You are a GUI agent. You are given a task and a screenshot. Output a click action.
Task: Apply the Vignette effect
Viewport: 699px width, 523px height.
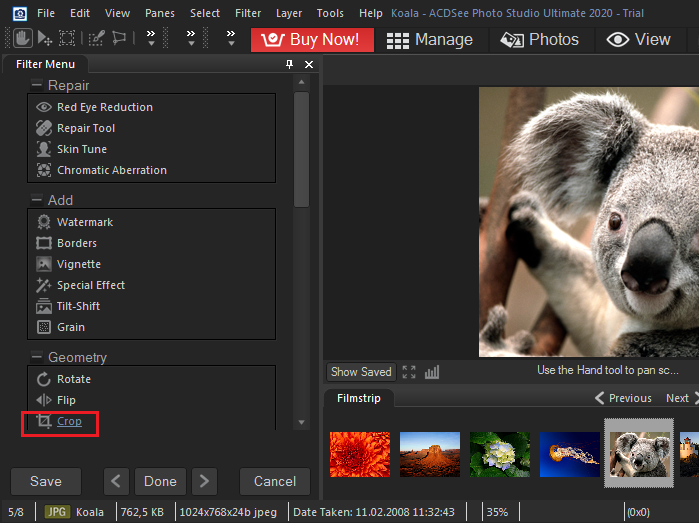pos(78,264)
